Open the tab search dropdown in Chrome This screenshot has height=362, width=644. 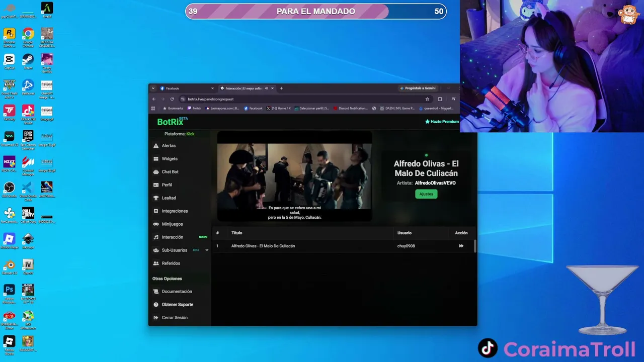(153, 88)
